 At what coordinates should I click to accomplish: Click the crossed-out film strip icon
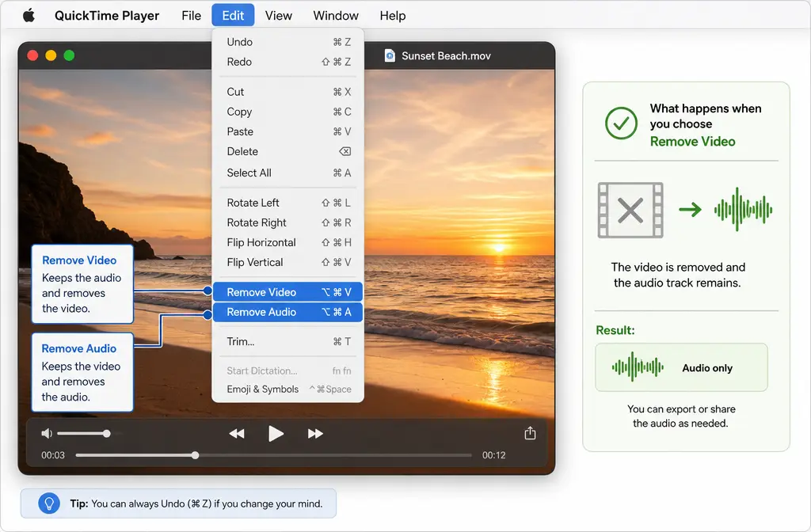coord(630,210)
